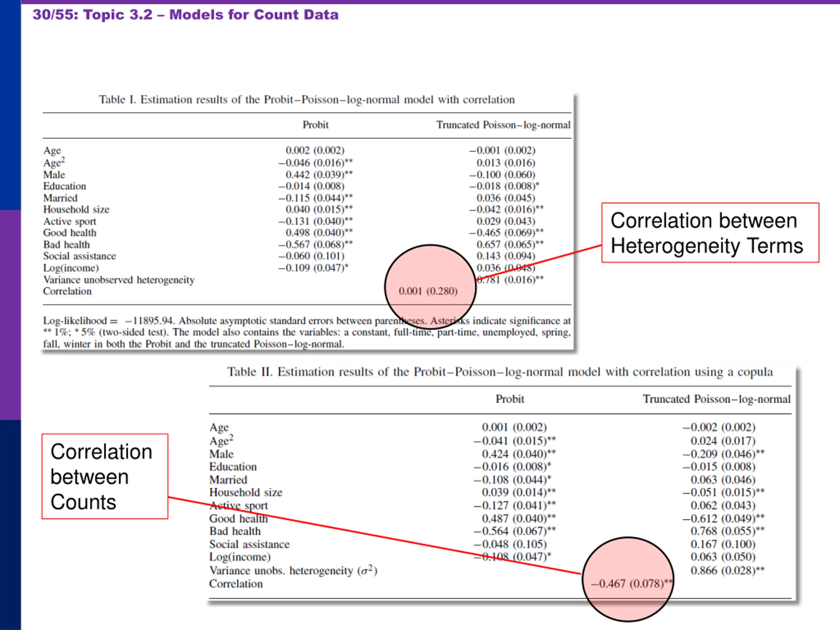
Task: Click the value "0.442 (0.039)**" in Table I
Action: tap(319, 175)
